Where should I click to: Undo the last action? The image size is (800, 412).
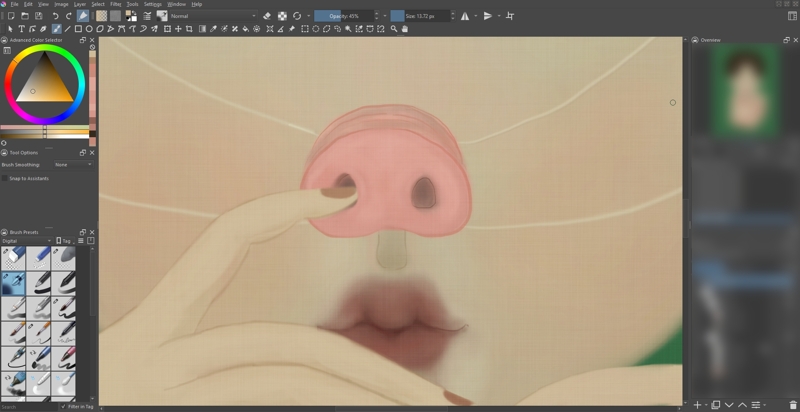tap(55, 16)
